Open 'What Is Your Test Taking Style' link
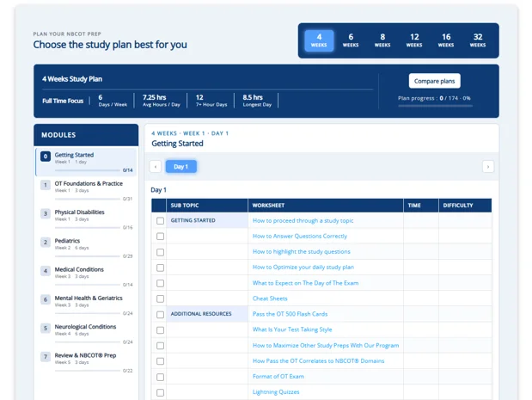The width and height of the screenshot is (532, 400). pyautogui.click(x=292, y=329)
